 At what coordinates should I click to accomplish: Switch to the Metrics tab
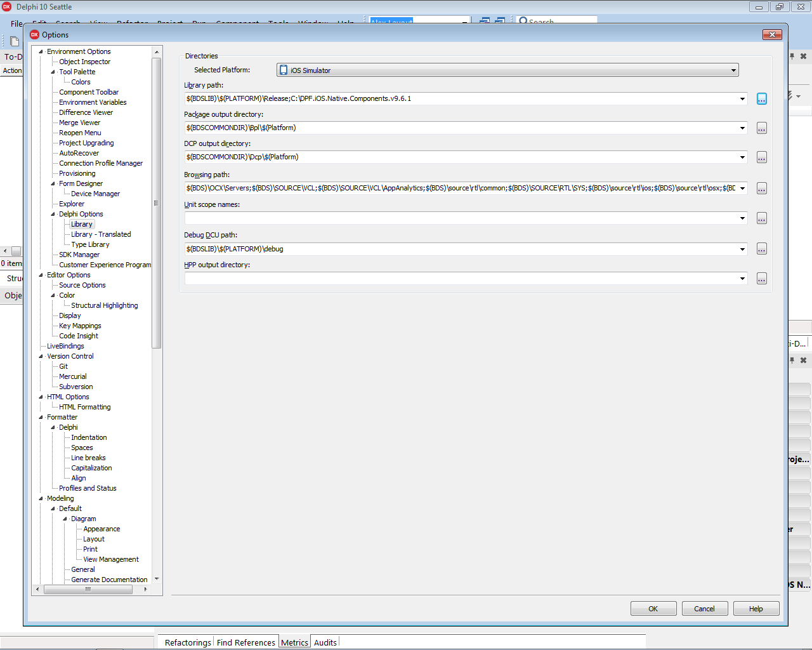pyautogui.click(x=294, y=642)
